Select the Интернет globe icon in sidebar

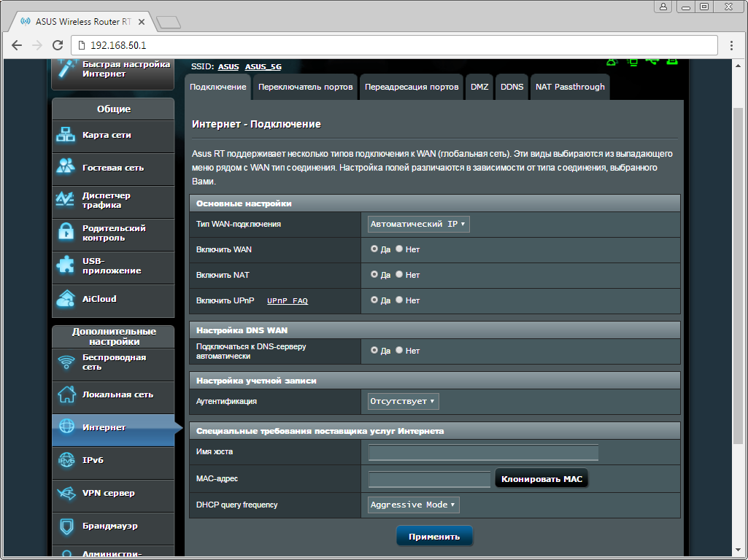(x=67, y=427)
